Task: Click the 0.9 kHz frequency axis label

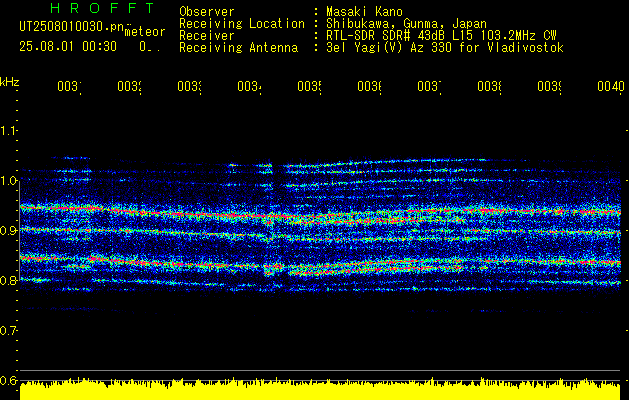Action: (8, 230)
